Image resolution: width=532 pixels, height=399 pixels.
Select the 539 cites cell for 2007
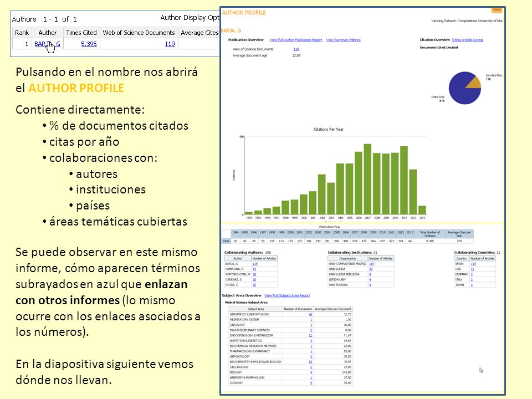355,241
